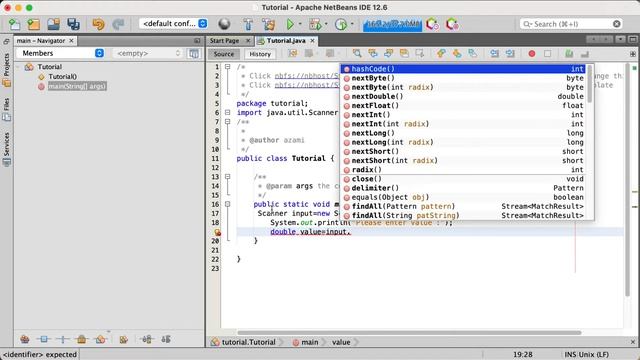Open the Files side panel
This screenshot has height=360, width=640.
(7, 109)
